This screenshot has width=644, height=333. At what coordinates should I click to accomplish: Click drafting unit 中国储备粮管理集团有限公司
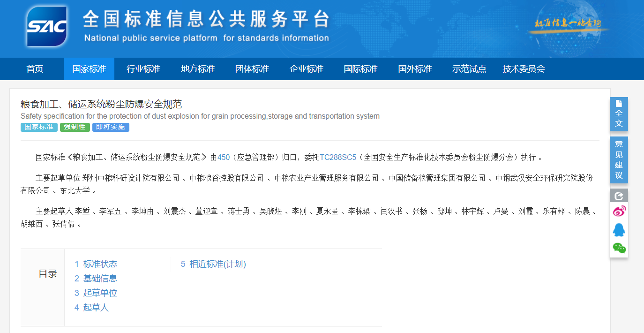coord(437,178)
